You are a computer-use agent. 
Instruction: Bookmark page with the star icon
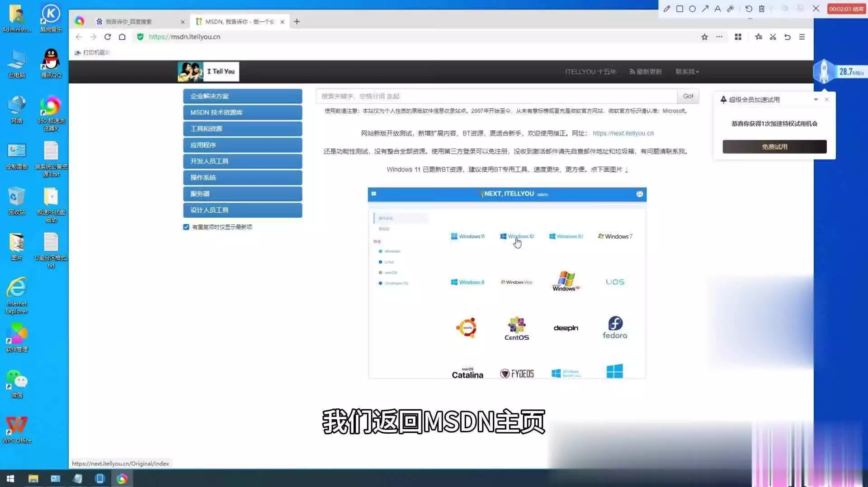pyautogui.click(x=704, y=37)
